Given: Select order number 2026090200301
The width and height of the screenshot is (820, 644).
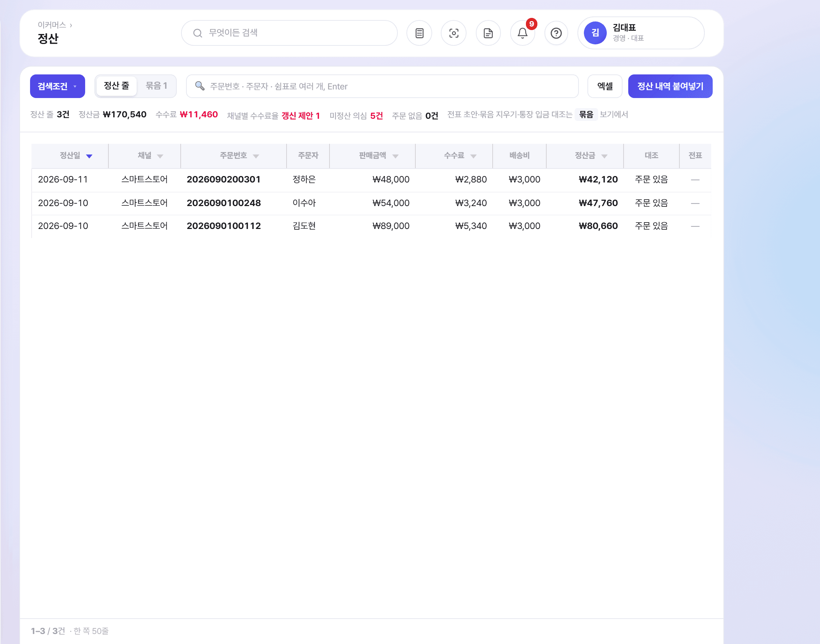Looking at the screenshot, I should (224, 179).
